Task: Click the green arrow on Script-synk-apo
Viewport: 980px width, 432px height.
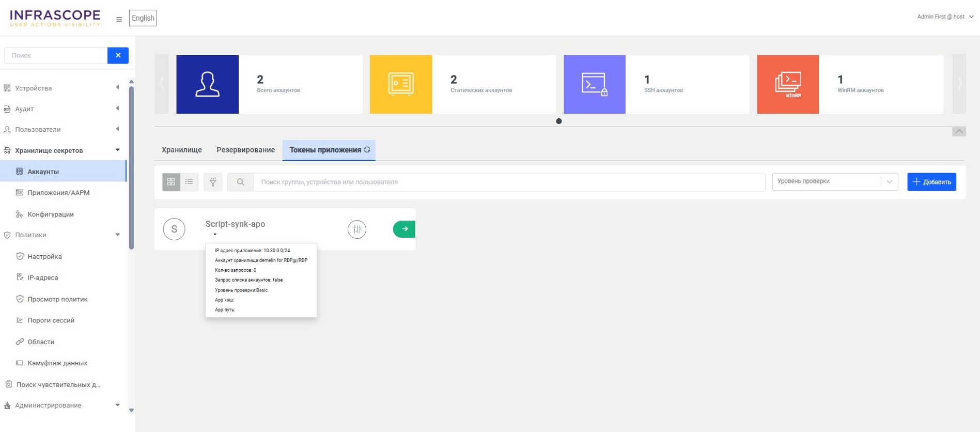Action: [404, 229]
